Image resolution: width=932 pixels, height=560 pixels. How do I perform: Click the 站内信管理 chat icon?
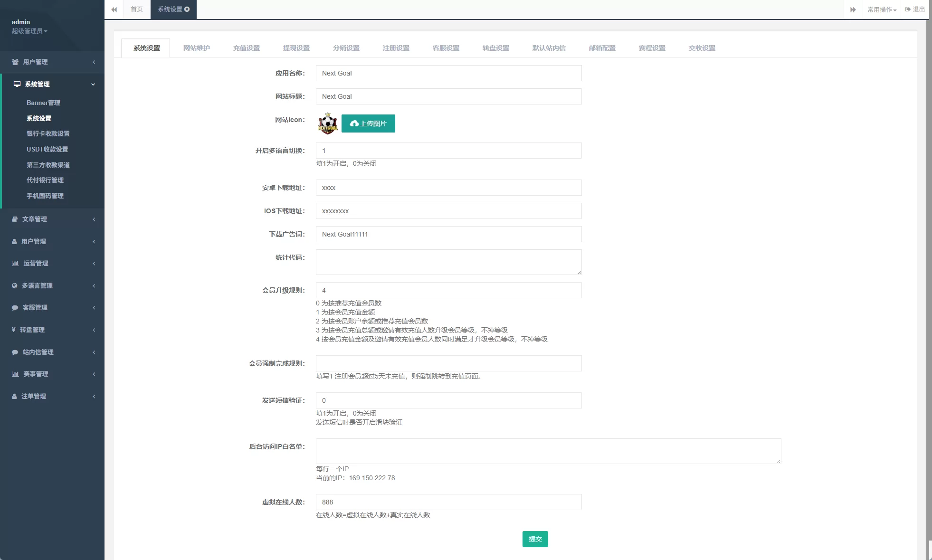click(15, 352)
